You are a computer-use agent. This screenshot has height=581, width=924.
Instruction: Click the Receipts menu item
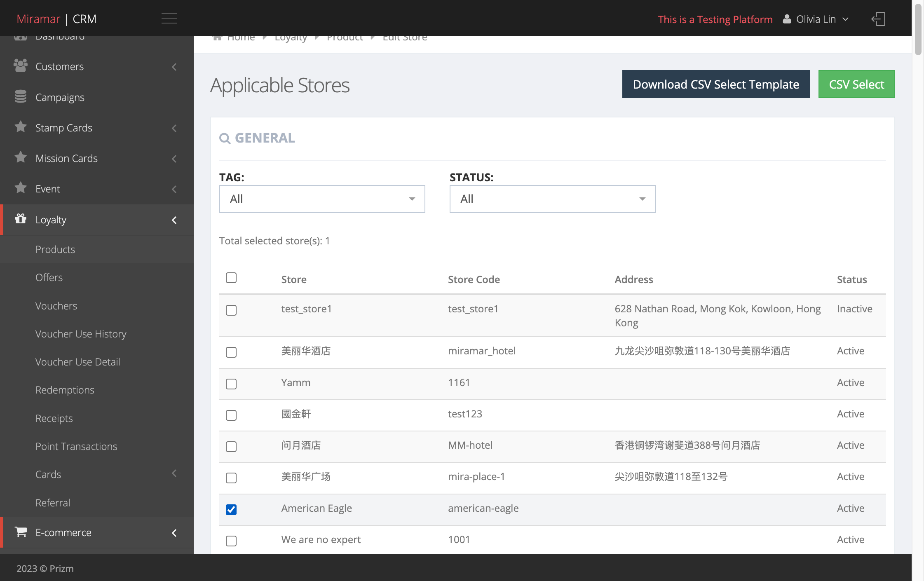coord(54,418)
